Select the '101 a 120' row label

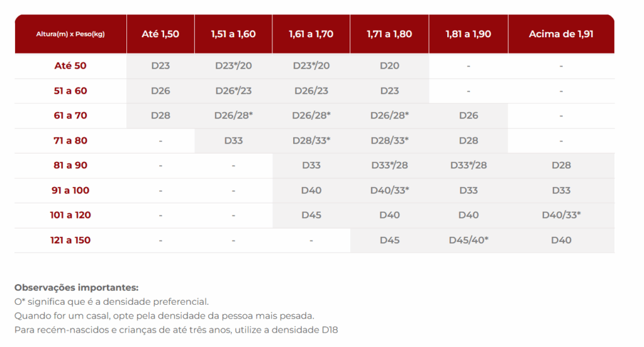[70, 215]
